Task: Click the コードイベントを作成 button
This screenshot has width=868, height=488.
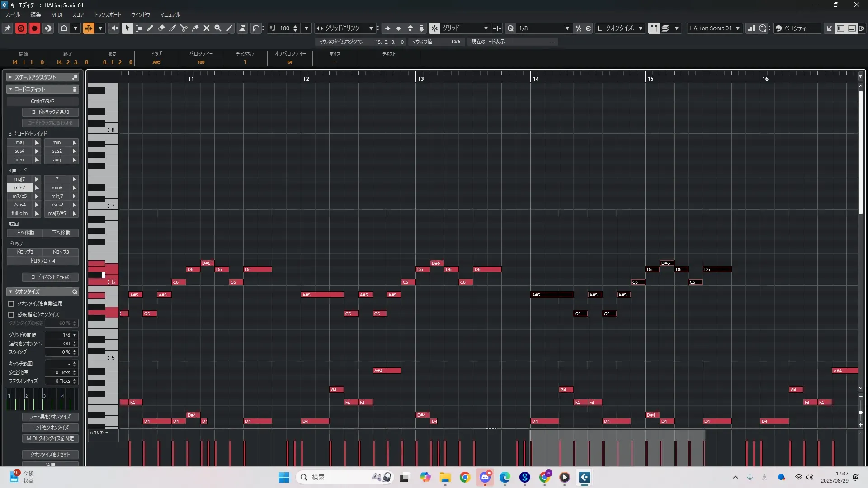Action: pyautogui.click(x=50, y=277)
